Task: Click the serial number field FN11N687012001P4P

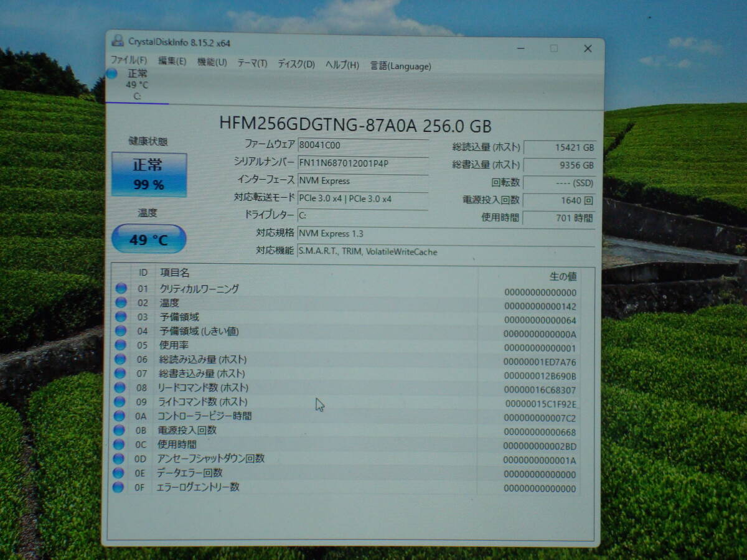Action: [363, 163]
